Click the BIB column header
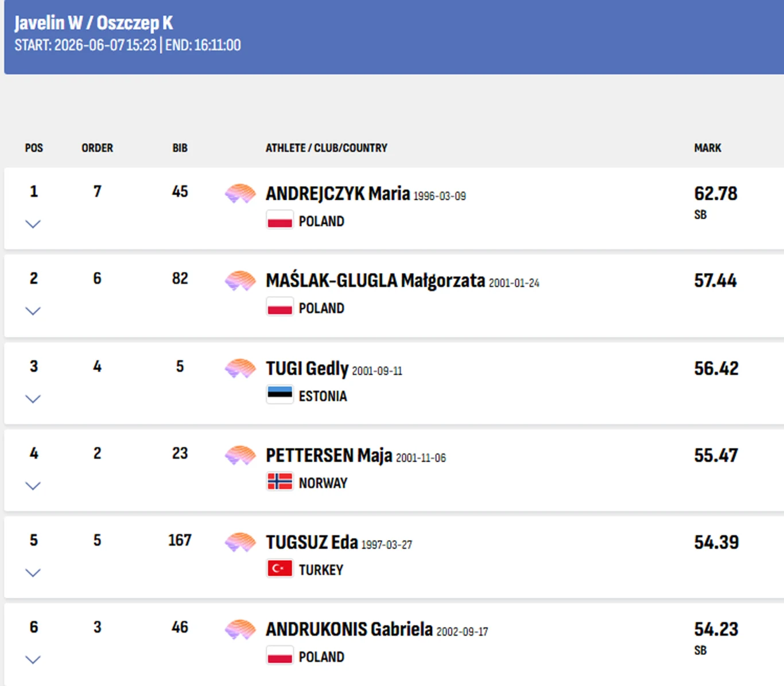 (x=180, y=148)
